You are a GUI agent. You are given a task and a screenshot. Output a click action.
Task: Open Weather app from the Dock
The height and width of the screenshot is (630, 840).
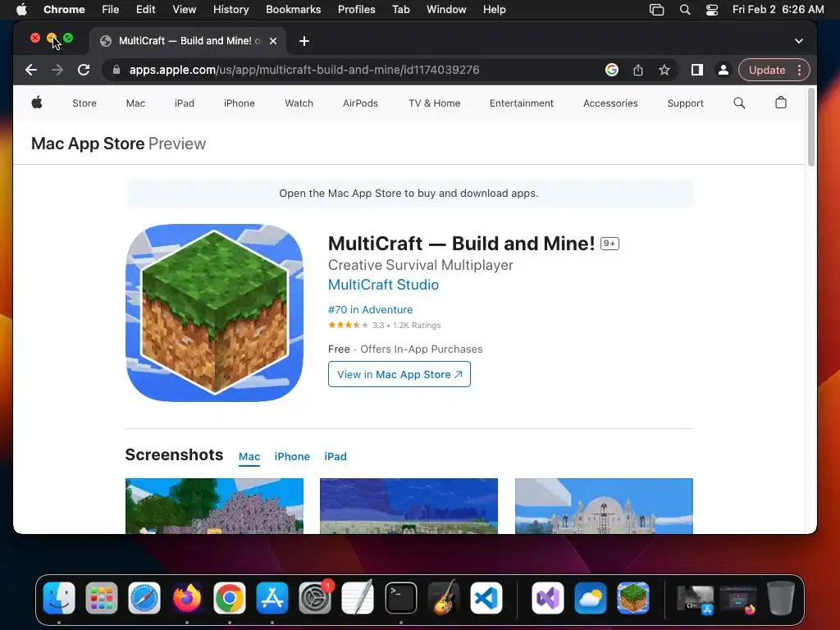click(x=591, y=598)
